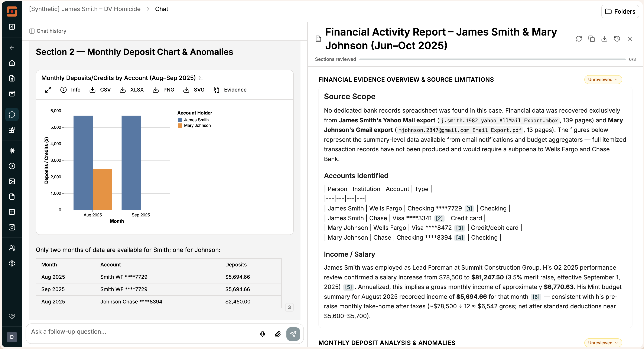Open citation [6] after August income
Viewport: 644px width, 349px height.
[x=536, y=297]
